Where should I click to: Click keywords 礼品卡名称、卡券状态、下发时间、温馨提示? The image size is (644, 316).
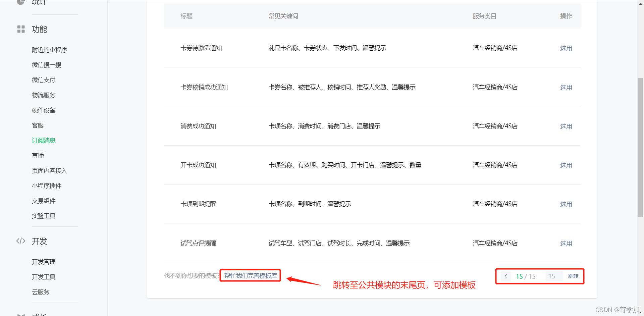point(327,48)
